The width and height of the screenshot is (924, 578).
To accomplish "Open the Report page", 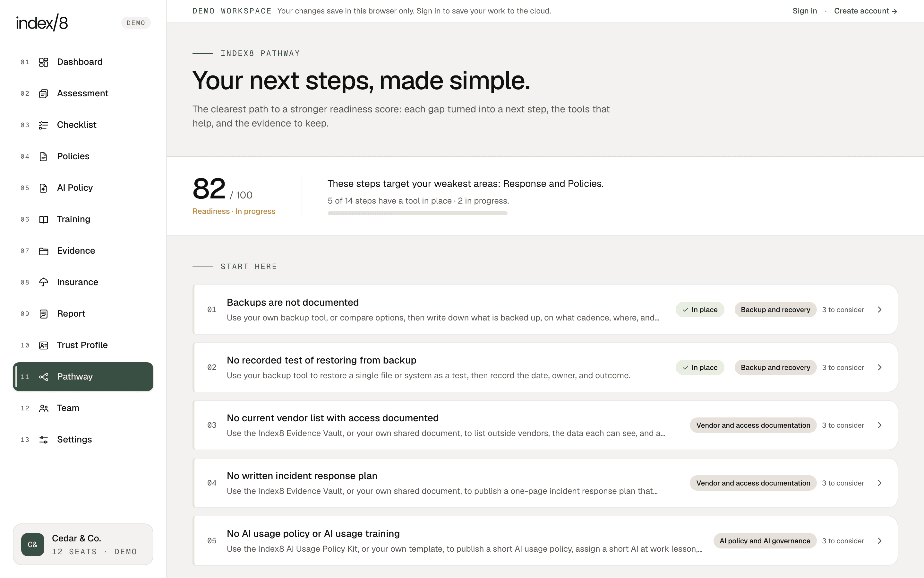I will click(83, 314).
